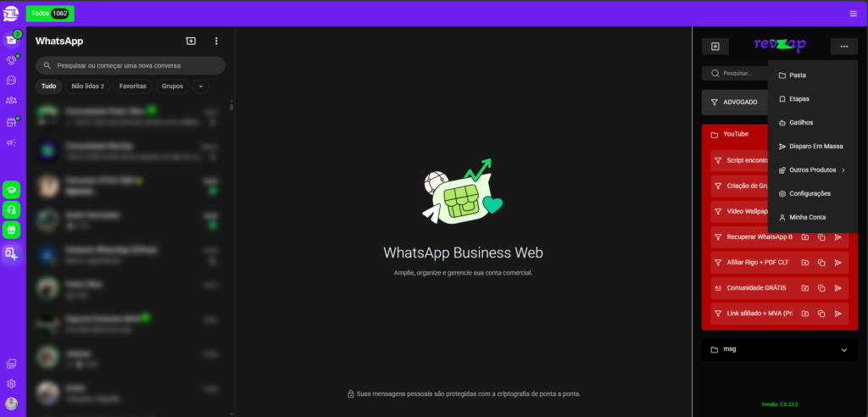Select Pasta from the dropdown menu
Viewport: 868px width, 417px height.
point(813,75)
